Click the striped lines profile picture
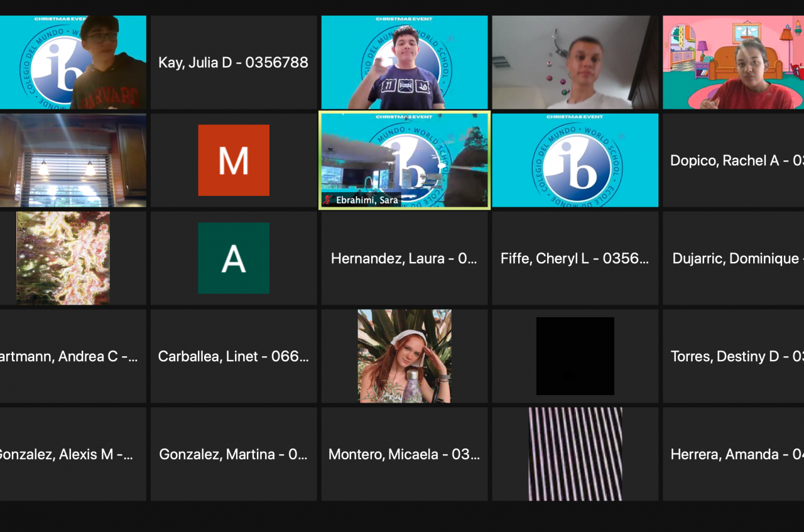This screenshot has height=532, width=804. pos(575,454)
